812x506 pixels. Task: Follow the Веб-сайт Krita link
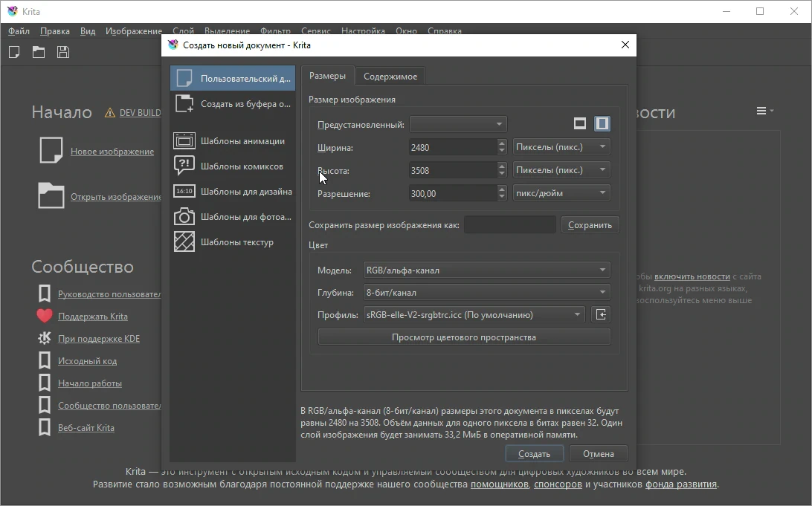tap(86, 428)
